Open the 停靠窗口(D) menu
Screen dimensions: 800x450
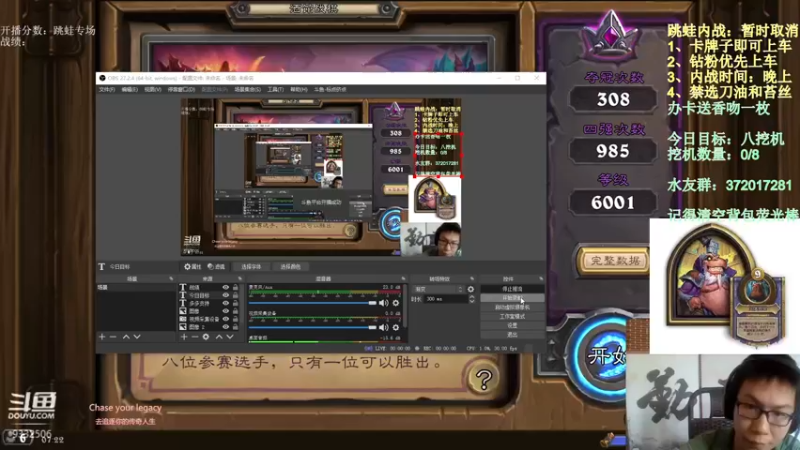coord(181,90)
